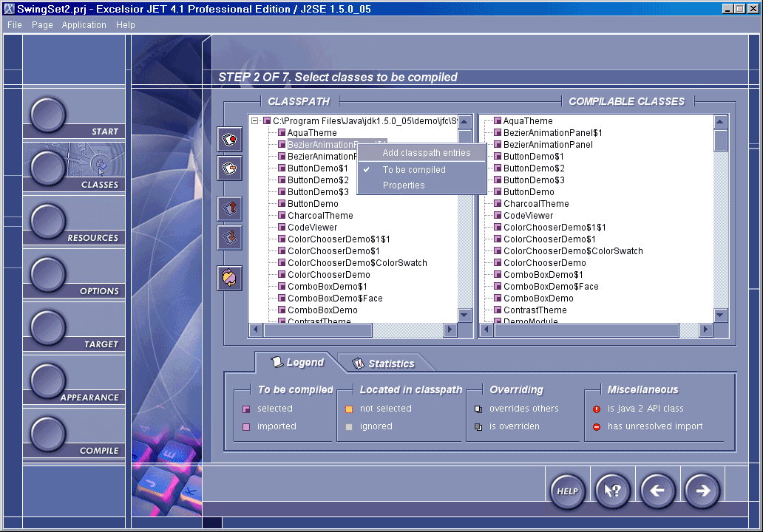763x532 pixels.
Task: Click the left arrow of the CLASSPATH horizontal scrollbar
Action: (x=256, y=330)
